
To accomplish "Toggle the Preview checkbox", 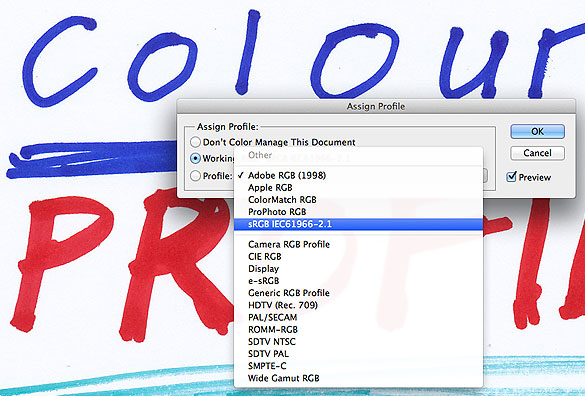I will (512, 177).
